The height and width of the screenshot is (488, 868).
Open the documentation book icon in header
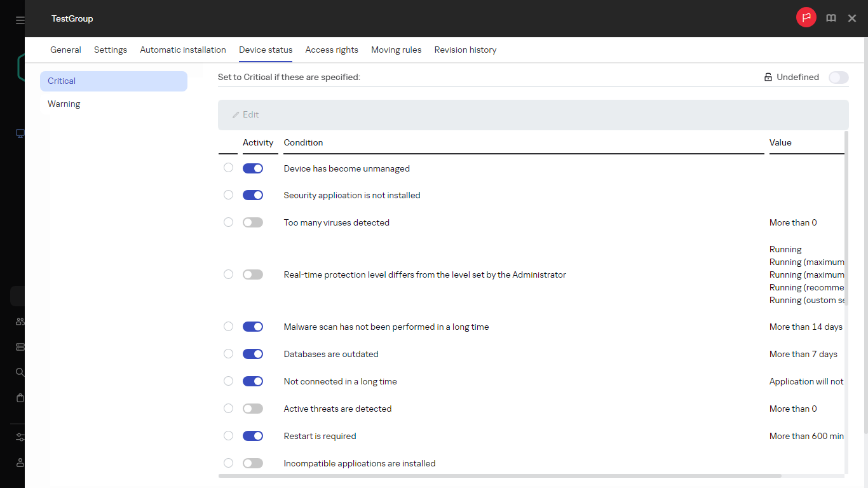coord(831,18)
